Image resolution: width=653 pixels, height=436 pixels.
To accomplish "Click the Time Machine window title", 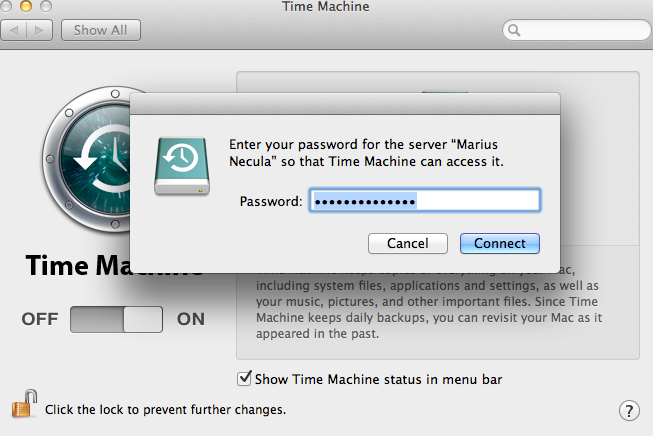I will pos(326,7).
